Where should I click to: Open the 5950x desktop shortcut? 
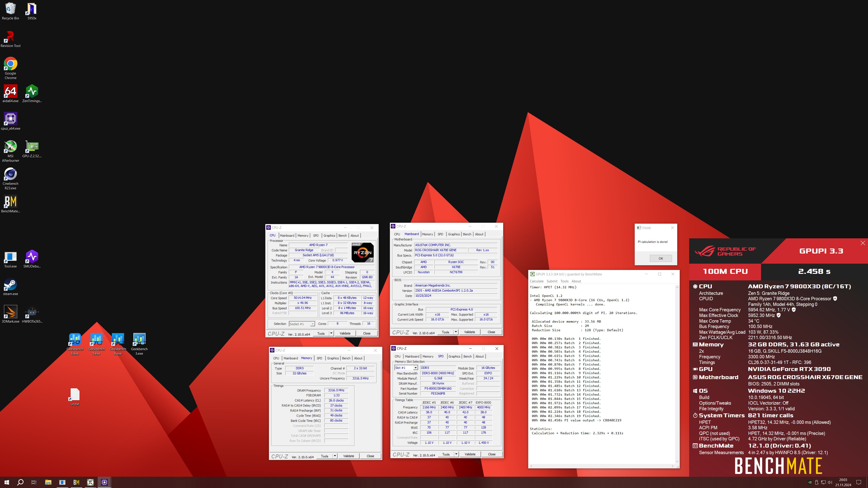click(32, 11)
